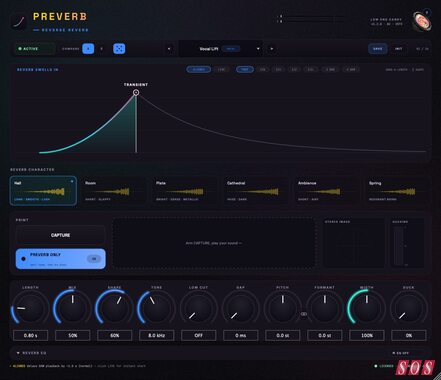Screen dimensions: 441x380
Task: Click the speaker logo at top right
Action: [x=421, y=21]
